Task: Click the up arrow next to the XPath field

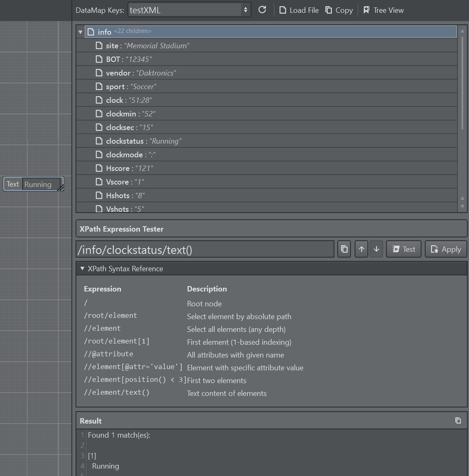Action: (361, 249)
